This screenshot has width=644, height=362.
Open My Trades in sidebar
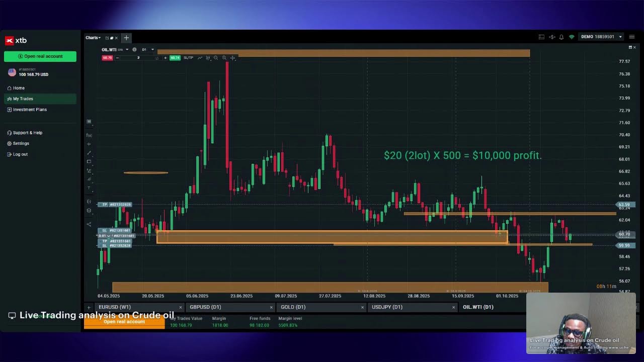tap(40, 99)
